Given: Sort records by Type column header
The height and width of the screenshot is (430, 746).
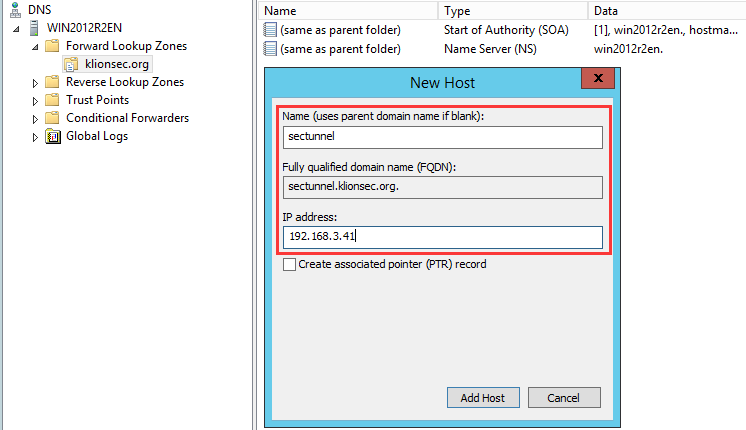Looking at the screenshot, I should coord(513,10).
